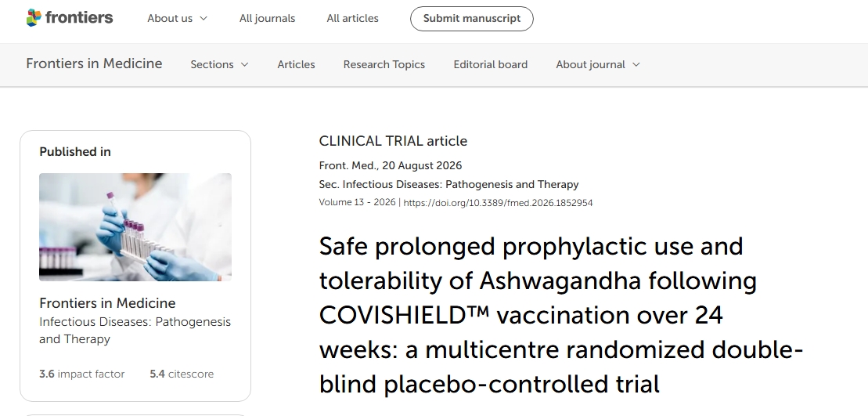Select the Sec. Infectious Diseases section link
This screenshot has height=416, width=868.
(449, 184)
